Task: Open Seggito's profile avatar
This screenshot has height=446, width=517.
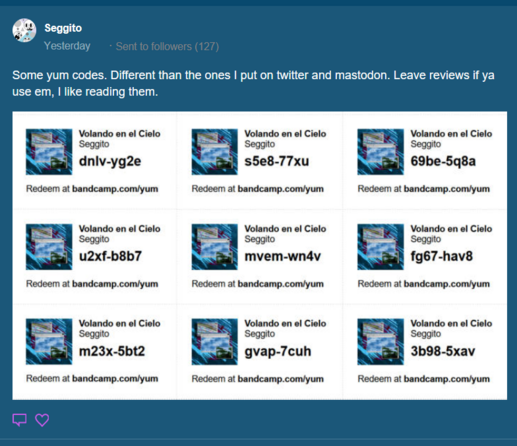Action: click(24, 30)
